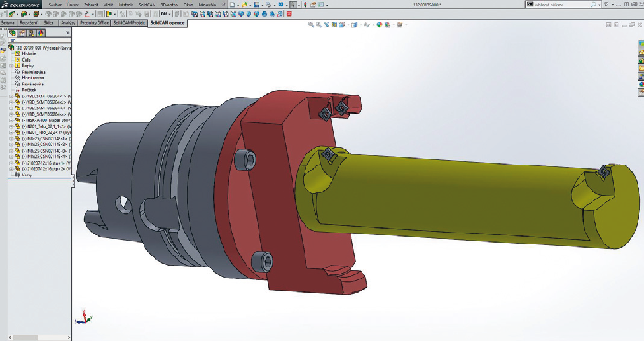Open the PropertyManager panel tab icon
Image resolution: width=644 pixels, height=341 pixels.
coord(22,33)
